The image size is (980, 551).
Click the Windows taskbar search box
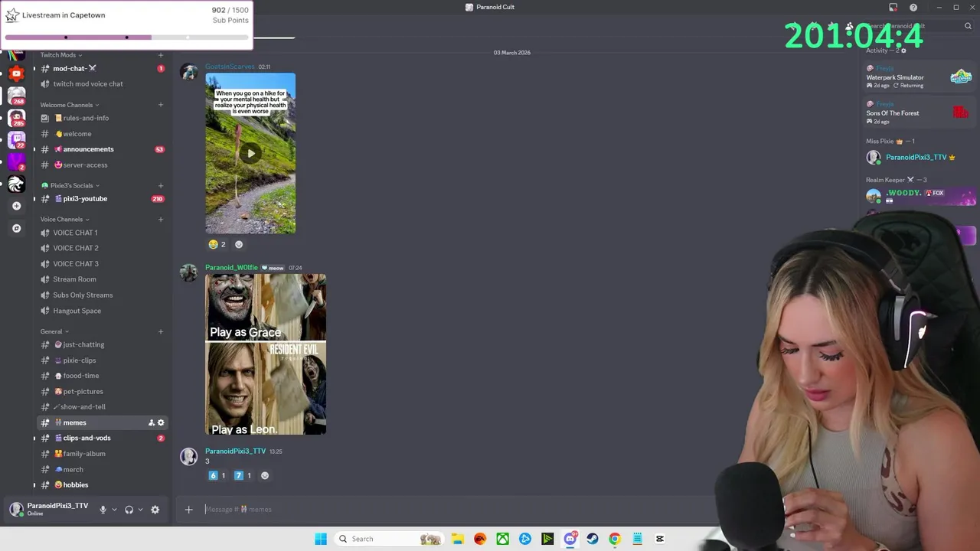click(x=389, y=539)
